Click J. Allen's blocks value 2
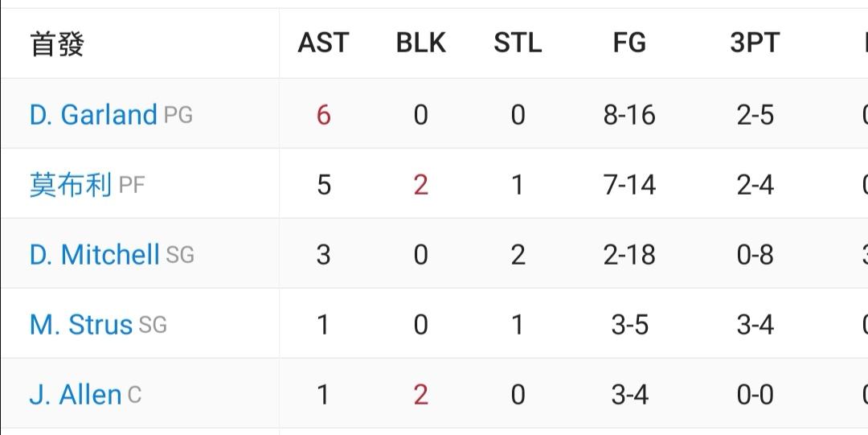Image resolution: width=868 pixels, height=435 pixels. pyautogui.click(x=420, y=395)
